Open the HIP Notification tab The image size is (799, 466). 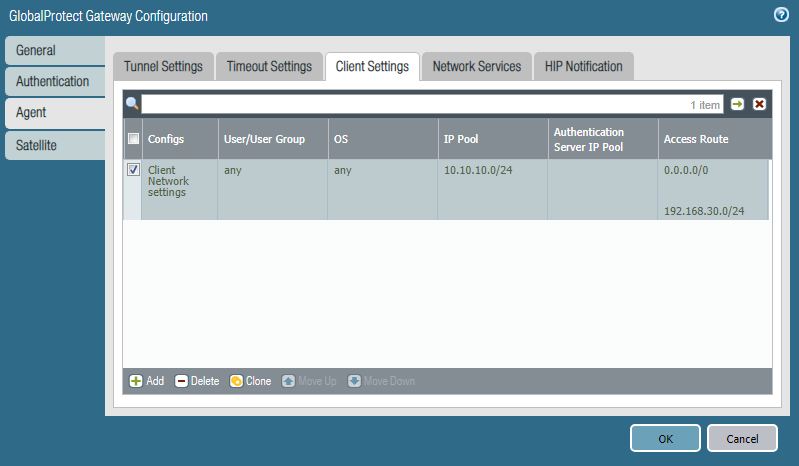(583, 66)
